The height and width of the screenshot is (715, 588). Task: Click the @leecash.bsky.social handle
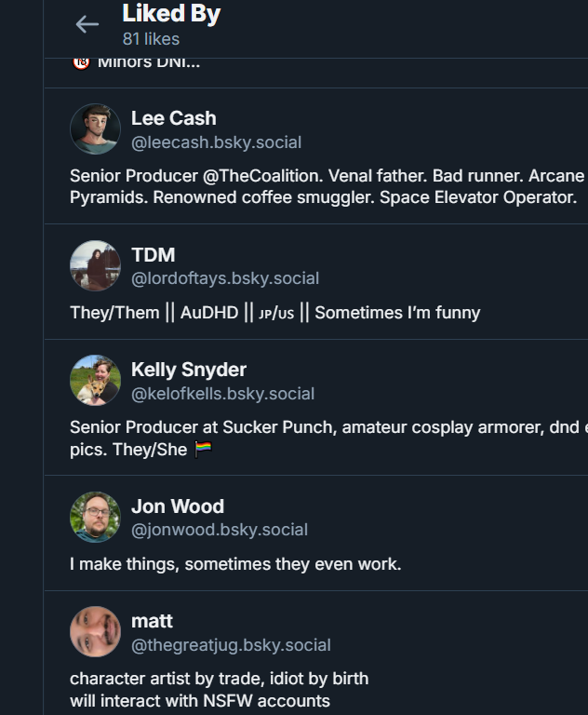[x=216, y=142]
